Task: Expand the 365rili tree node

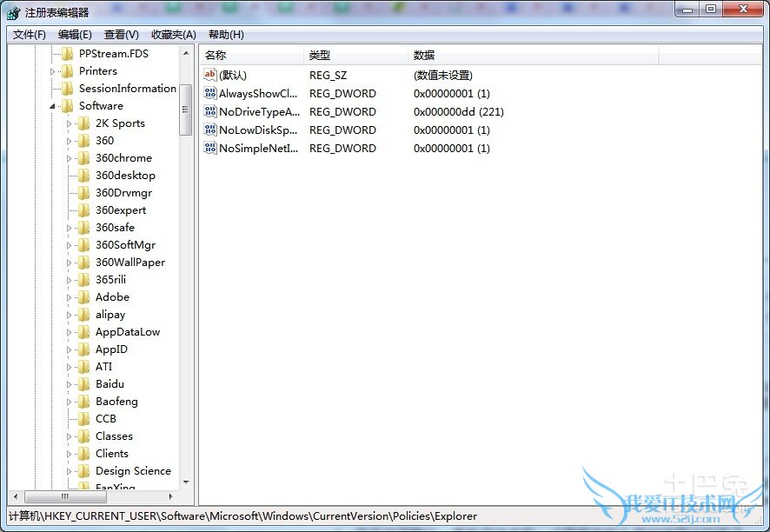Action: point(70,280)
